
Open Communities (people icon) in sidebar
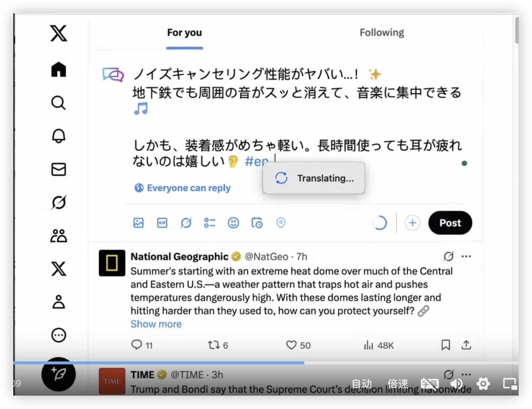tap(59, 235)
